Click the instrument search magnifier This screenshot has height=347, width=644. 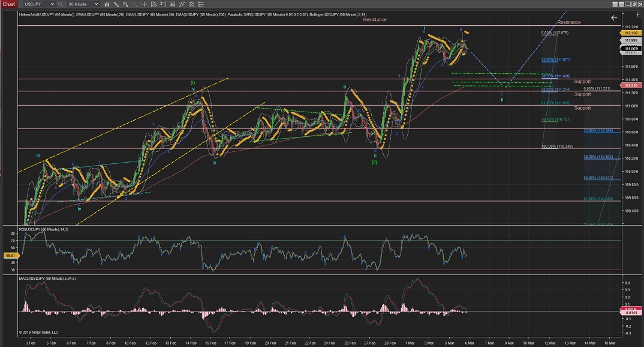61,4
